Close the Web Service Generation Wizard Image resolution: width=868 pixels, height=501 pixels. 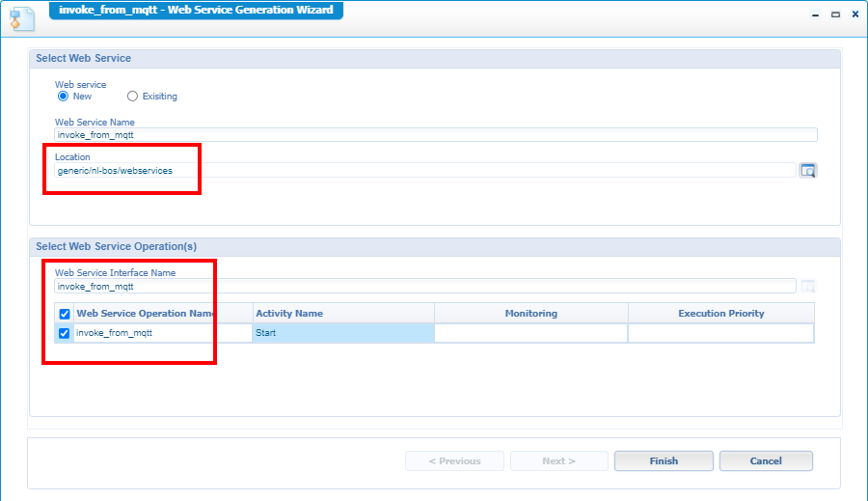pyautogui.click(x=855, y=15)
